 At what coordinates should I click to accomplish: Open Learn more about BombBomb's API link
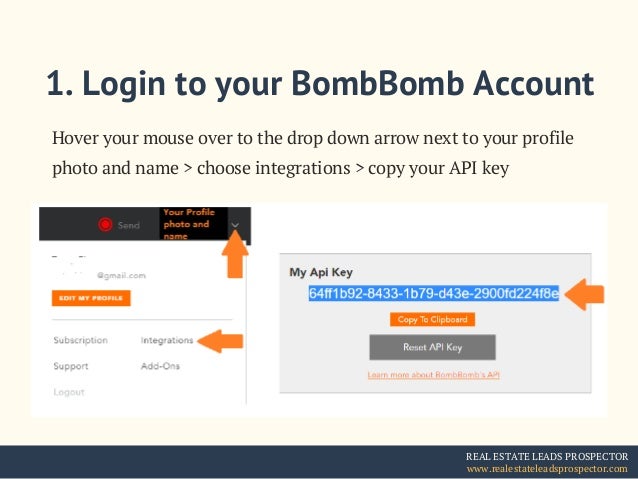(x=433, y=375)
